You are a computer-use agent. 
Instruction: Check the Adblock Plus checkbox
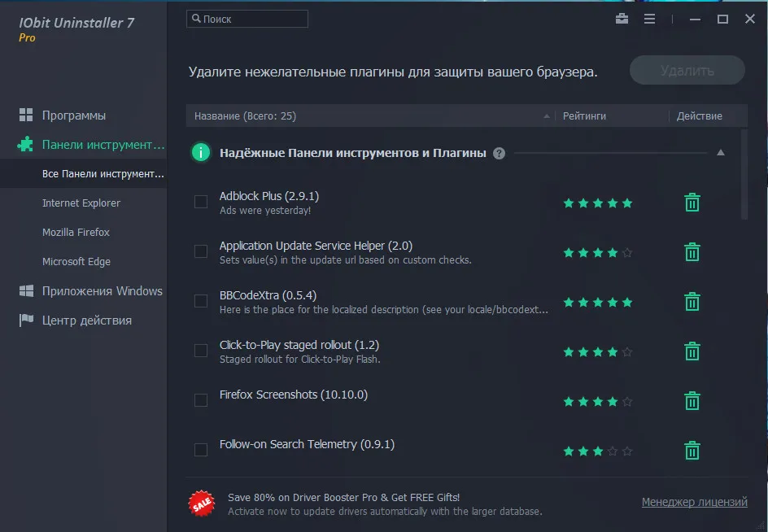(x=201, y=202)
